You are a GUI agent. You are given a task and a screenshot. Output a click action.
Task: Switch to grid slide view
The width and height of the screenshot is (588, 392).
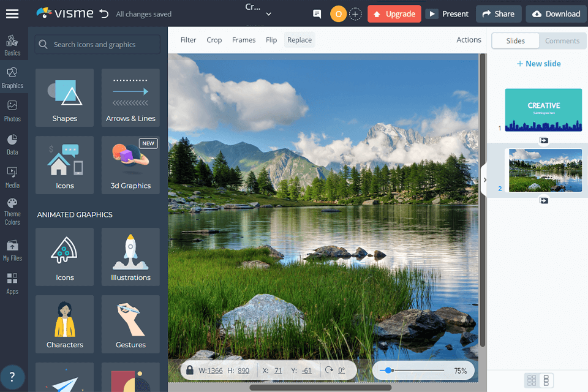(532, 380)
